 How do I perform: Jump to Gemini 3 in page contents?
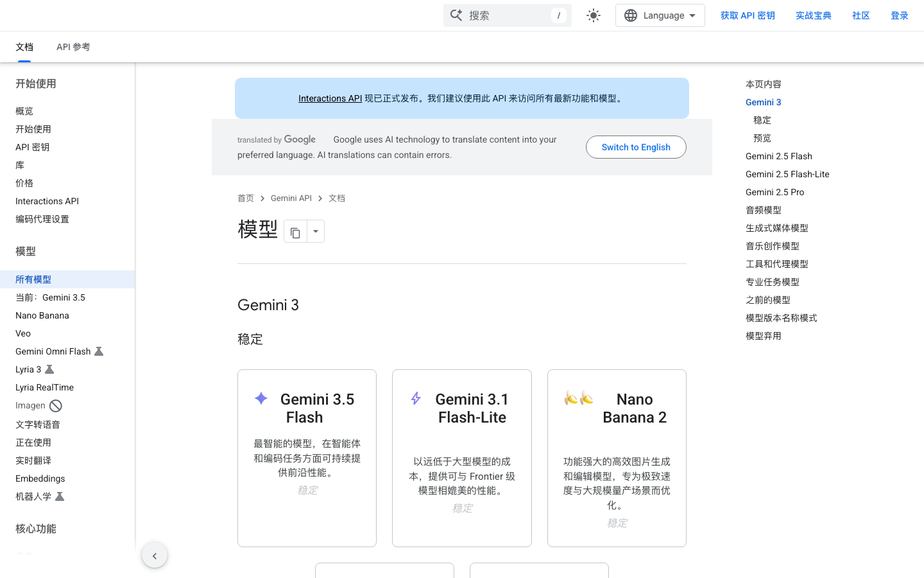pos(764,102)
